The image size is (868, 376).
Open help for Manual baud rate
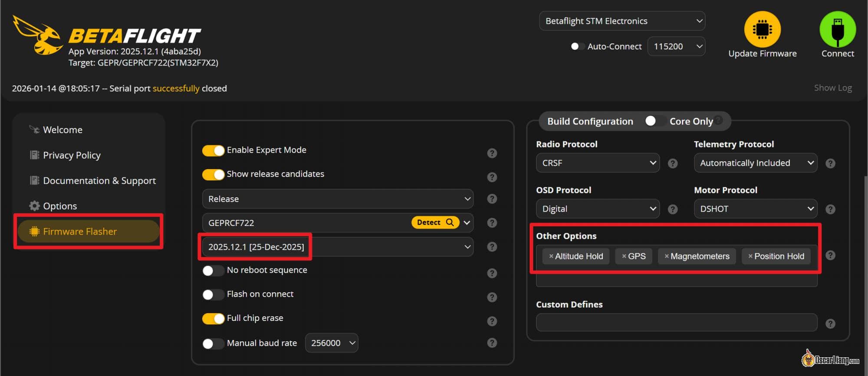(x=492, y=343)
